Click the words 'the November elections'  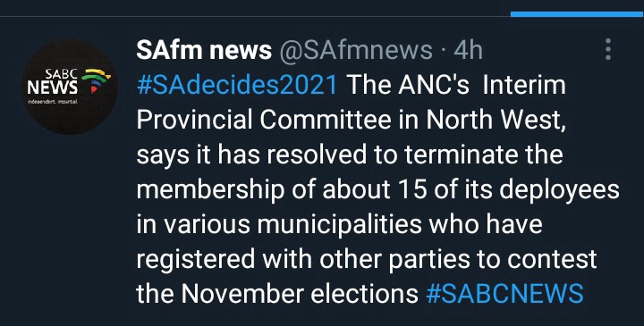click(x=277, y=294)
